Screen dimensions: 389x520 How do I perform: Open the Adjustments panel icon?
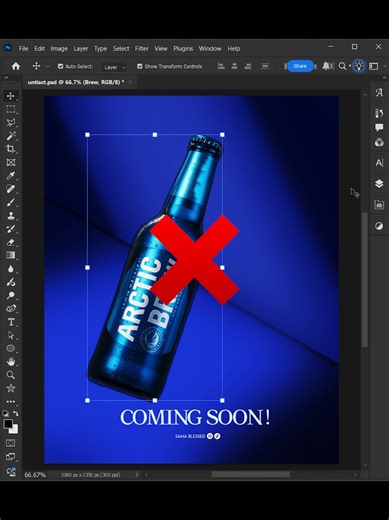379,226
